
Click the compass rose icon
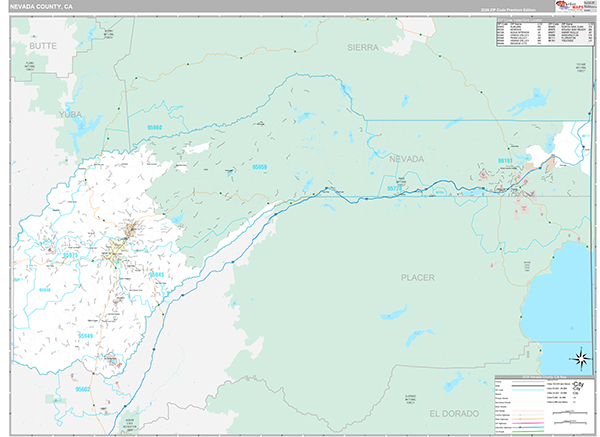click(582, 359)
